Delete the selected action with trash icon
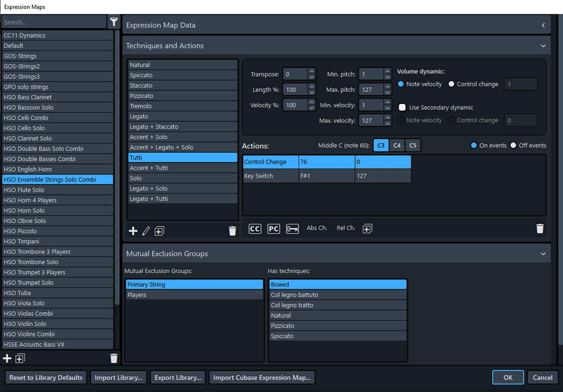The width and height of the screenshot is (563, 392). pos(539,228)
